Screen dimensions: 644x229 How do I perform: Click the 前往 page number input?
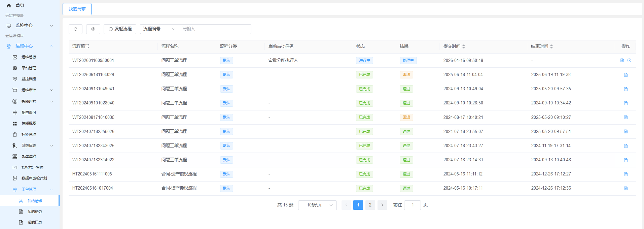pyautogui.click(x=413, y=205)
